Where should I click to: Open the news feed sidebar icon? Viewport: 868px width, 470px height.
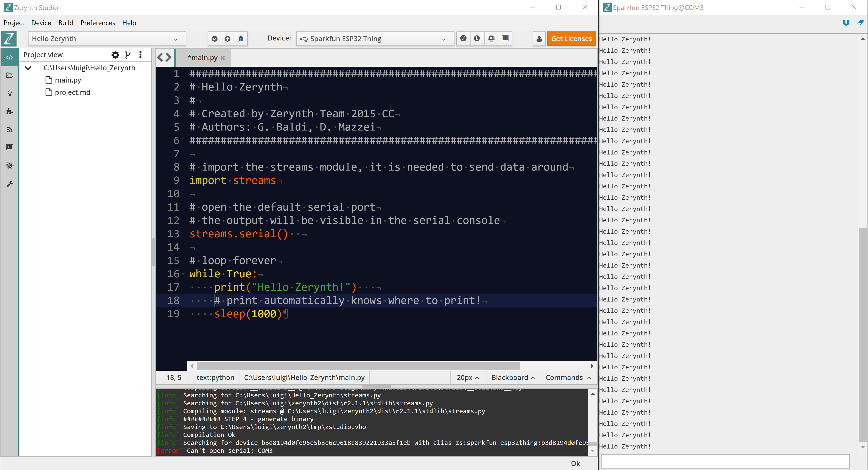click(x=9, y=129)
